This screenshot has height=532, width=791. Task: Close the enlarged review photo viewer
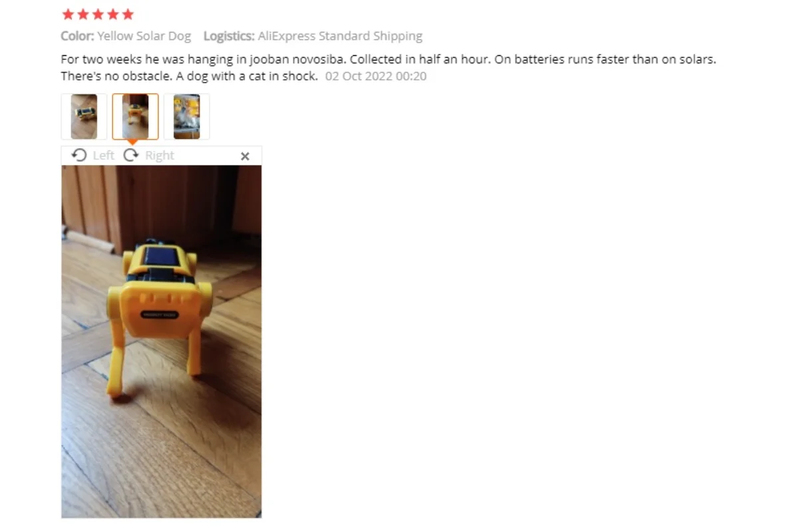click(245, 156)
